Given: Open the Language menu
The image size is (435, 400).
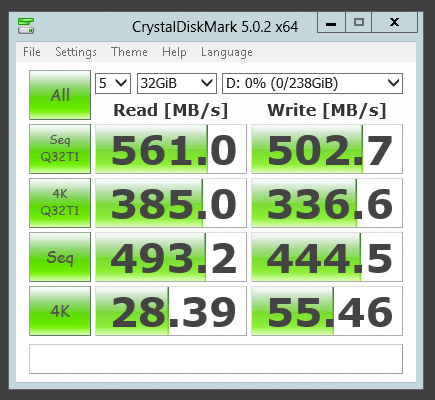Looking at the screenshot, I should point(227,52).
